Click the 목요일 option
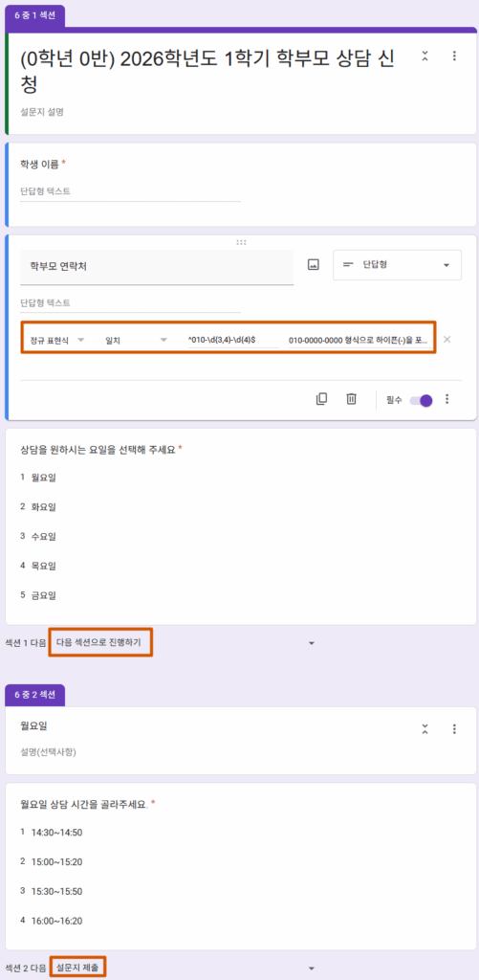Viewport: 479px width, 980px height. [x=44, y=566]
